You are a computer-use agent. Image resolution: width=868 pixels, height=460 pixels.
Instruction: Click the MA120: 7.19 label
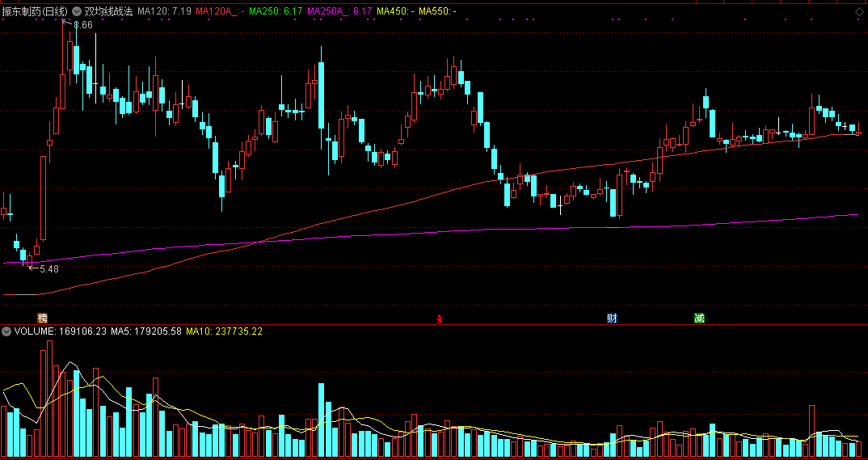tap(164, 11)
